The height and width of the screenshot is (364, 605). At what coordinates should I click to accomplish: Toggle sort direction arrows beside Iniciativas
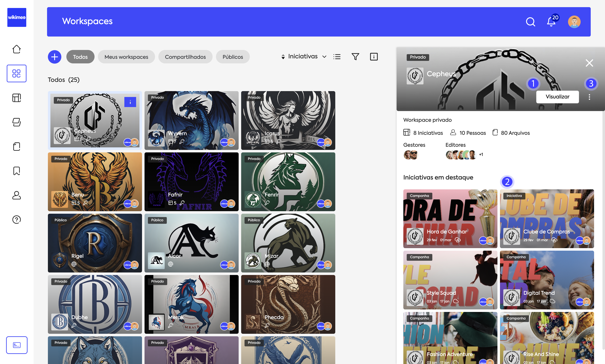click(283, 57)
